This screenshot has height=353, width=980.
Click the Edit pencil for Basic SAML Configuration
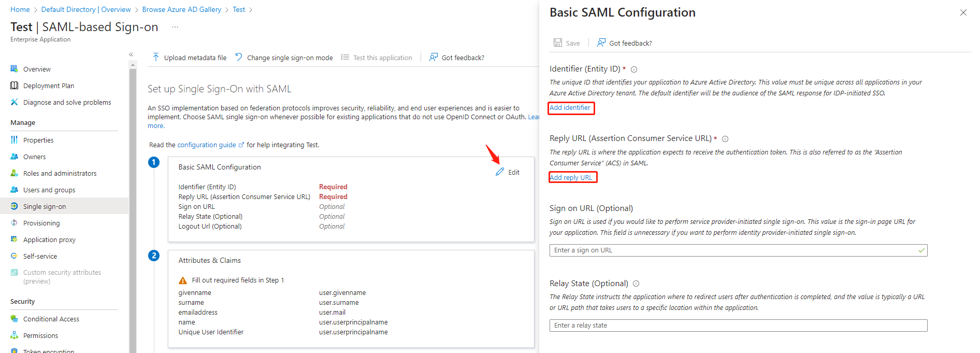click(x=499, y=171)
